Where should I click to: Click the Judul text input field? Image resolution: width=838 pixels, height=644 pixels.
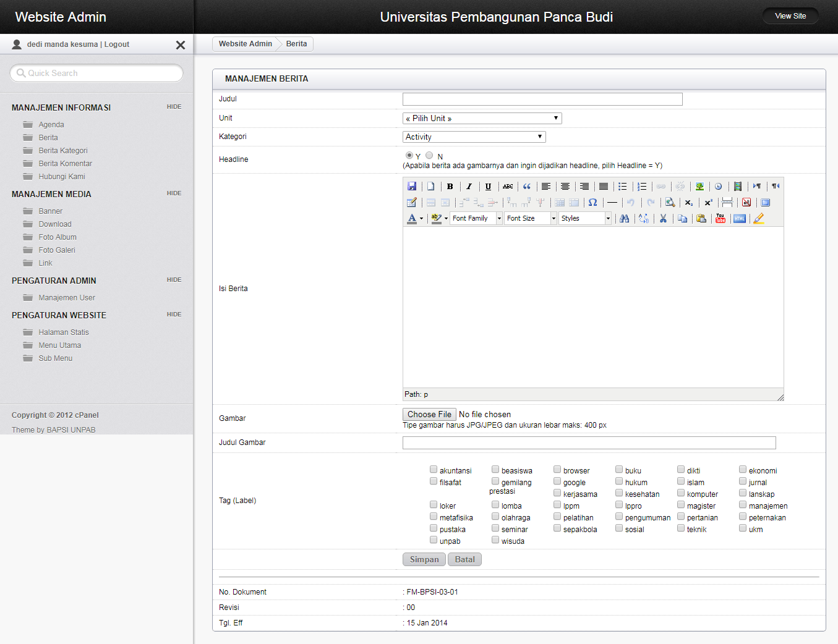point(542,100)
